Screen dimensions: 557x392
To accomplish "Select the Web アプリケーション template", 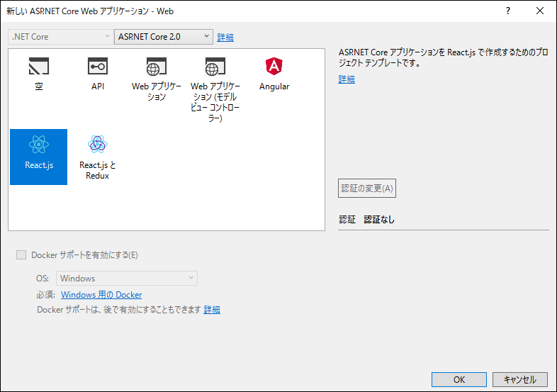I will tap(157, 79).
